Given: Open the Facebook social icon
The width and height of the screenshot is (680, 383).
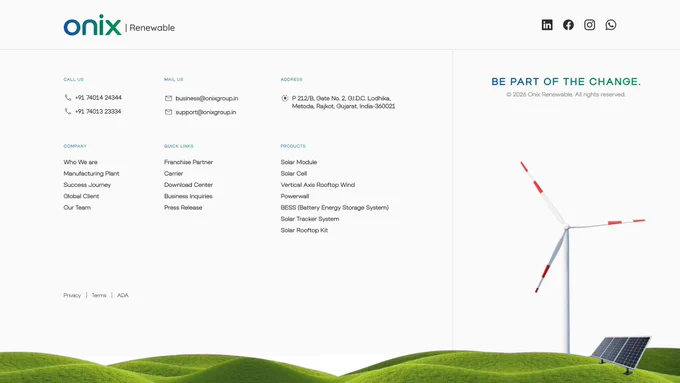Looking at the screenshot, I should point(568,25).
